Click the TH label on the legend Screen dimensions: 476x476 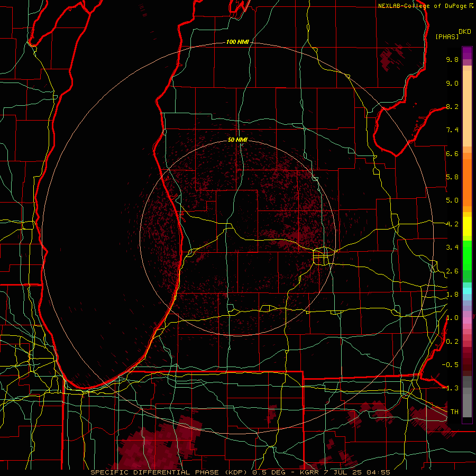[454, 412]
